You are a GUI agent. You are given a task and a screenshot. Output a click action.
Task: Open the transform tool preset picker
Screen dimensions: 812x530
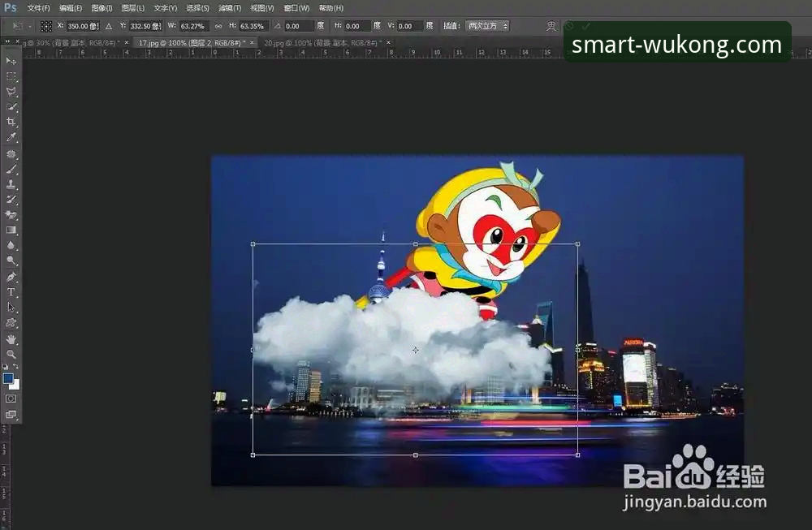point(21,26)
